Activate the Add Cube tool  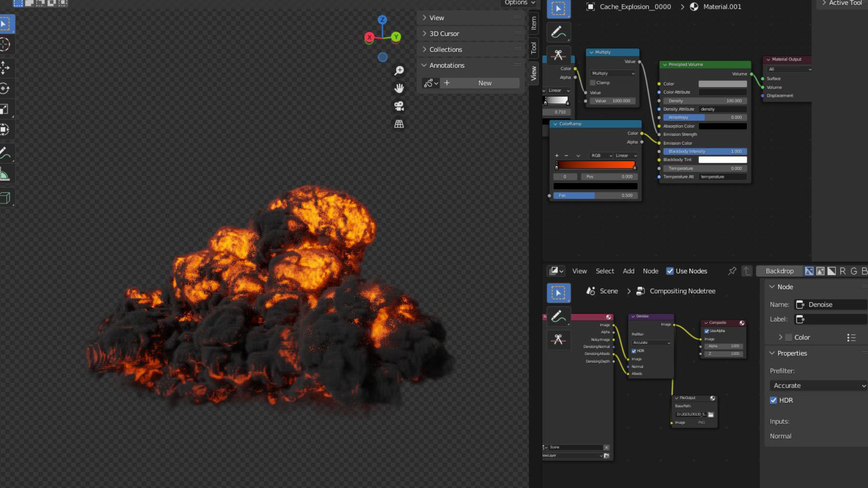click(x=6, y=197)
